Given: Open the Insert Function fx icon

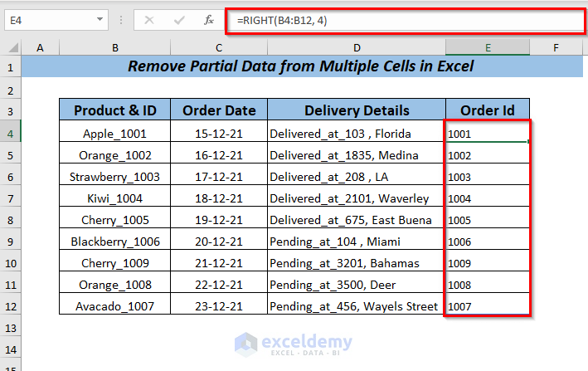Looking at the screenshot, I should click(209, 20).
